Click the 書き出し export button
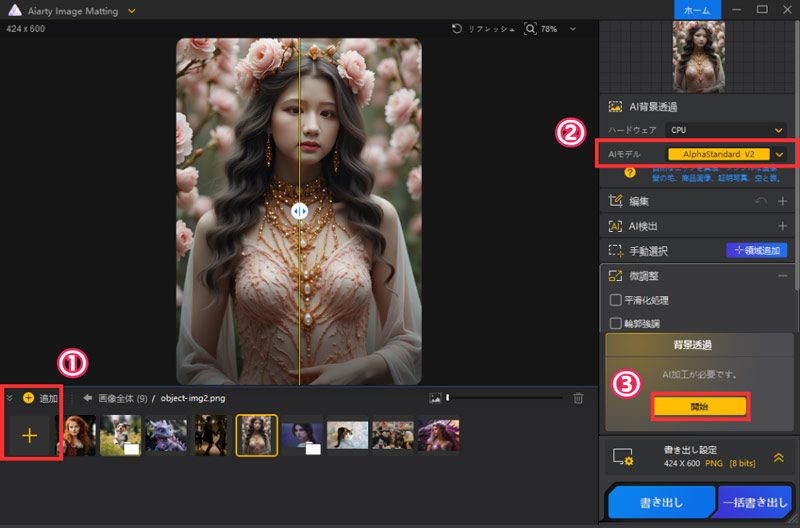Viewport: 800px width, 528px height. 661,502
